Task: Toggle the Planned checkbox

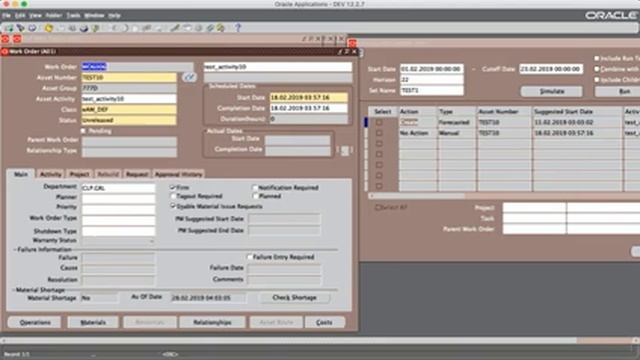Action: click(255, 196)
